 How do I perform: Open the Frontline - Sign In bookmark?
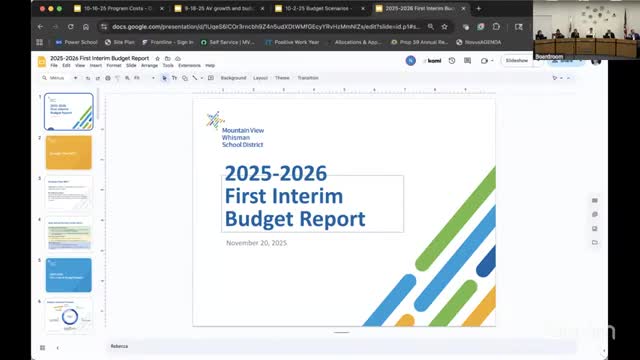(168, 42)
